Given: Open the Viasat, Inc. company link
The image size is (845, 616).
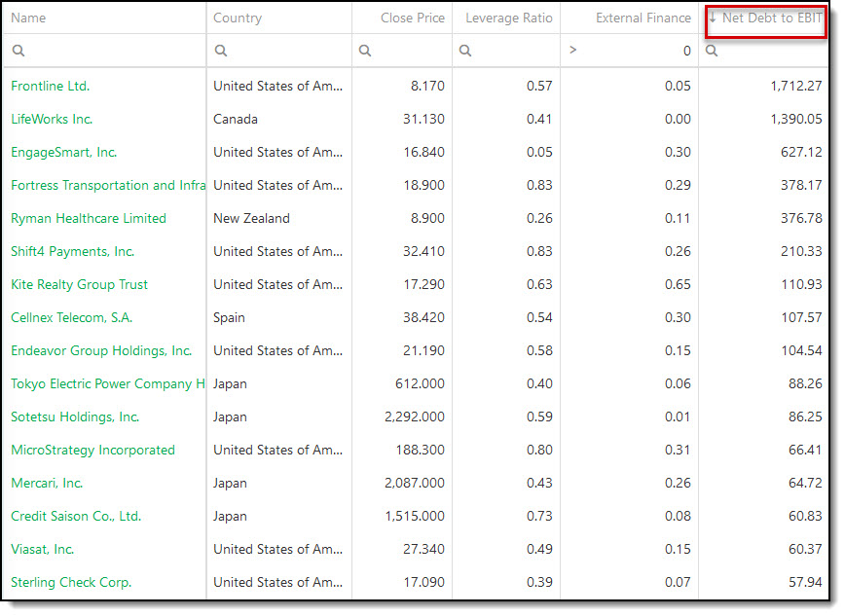Looking at the screenshot, I should (x=43, y=549).
